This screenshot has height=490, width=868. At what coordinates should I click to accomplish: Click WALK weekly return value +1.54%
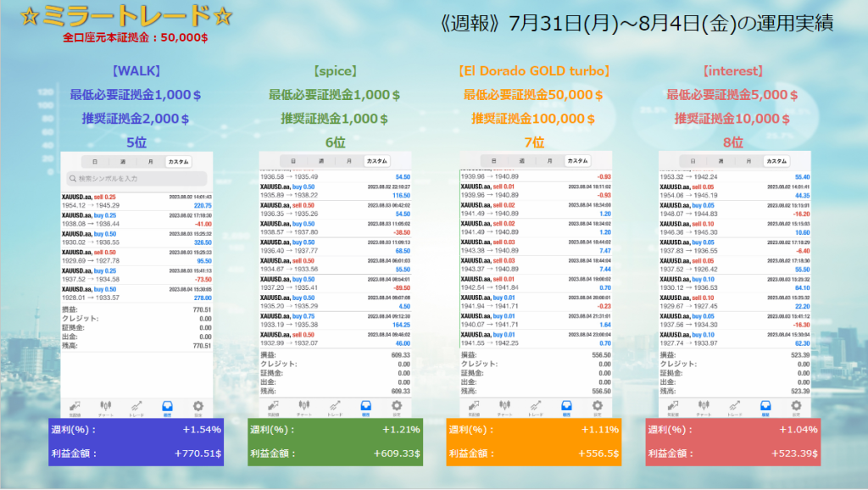202,430
